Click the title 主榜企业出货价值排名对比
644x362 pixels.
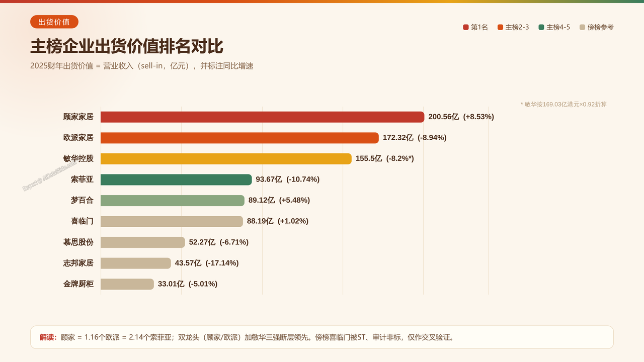tap(127, 46)
